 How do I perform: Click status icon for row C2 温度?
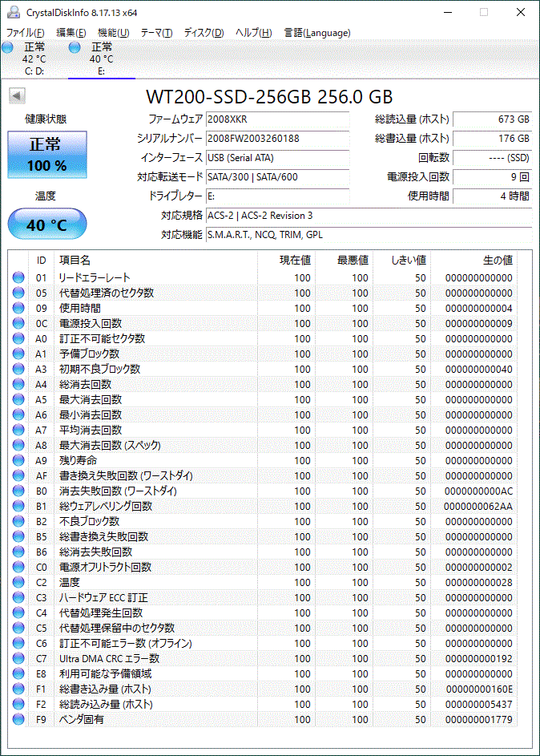[18, 582]
